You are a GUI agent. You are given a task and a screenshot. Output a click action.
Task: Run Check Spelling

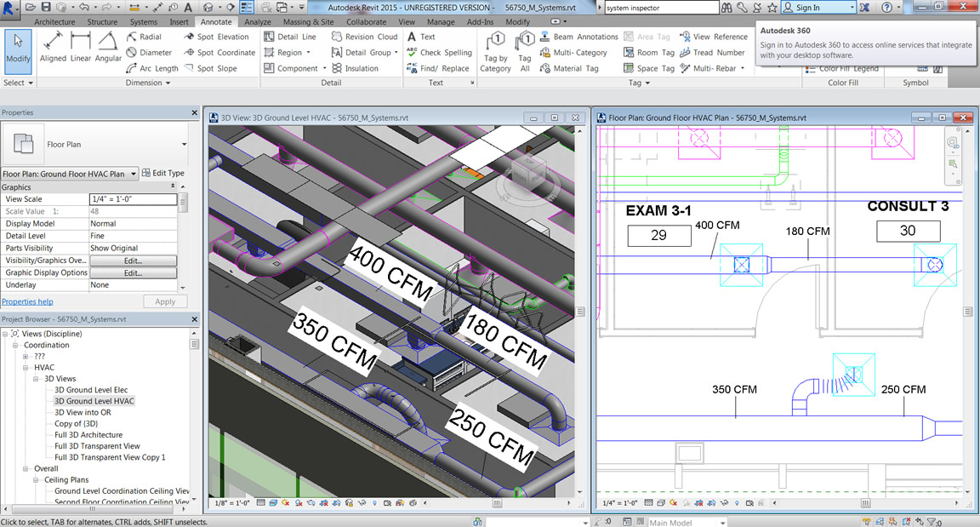(439, 53)
